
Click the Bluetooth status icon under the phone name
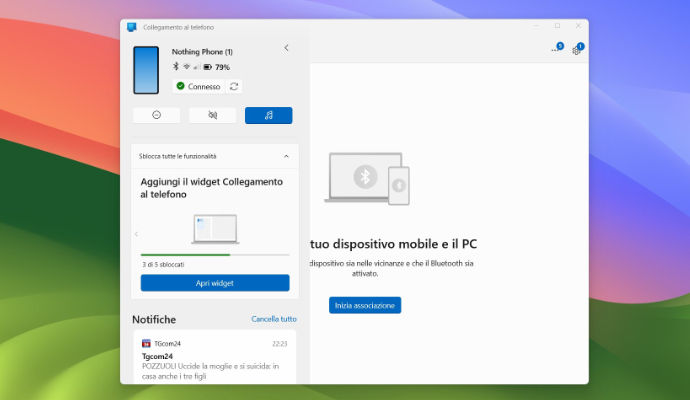coord(176,67)
